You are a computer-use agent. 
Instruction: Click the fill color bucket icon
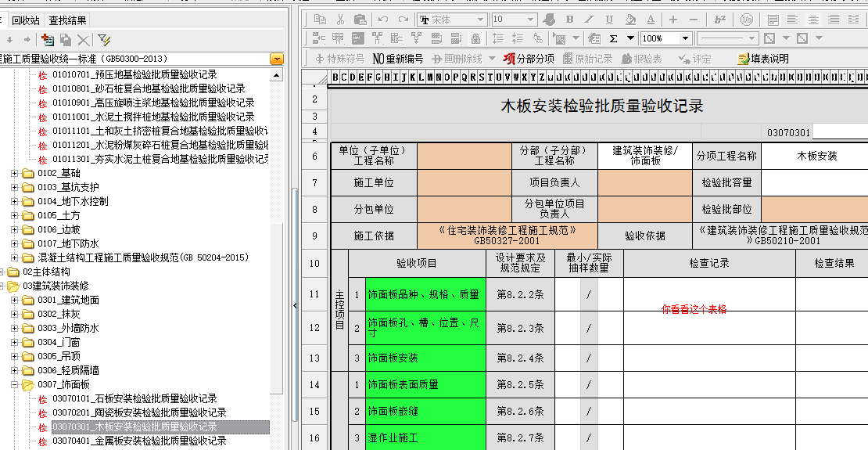click(x=630, y=20)
